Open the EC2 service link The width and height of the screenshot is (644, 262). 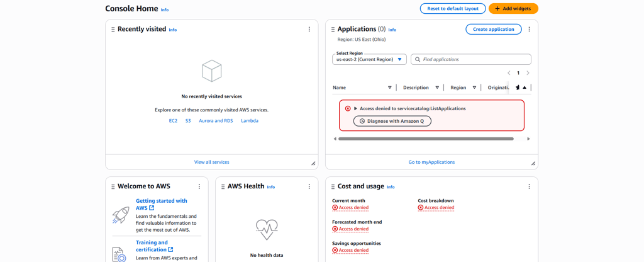173,121
